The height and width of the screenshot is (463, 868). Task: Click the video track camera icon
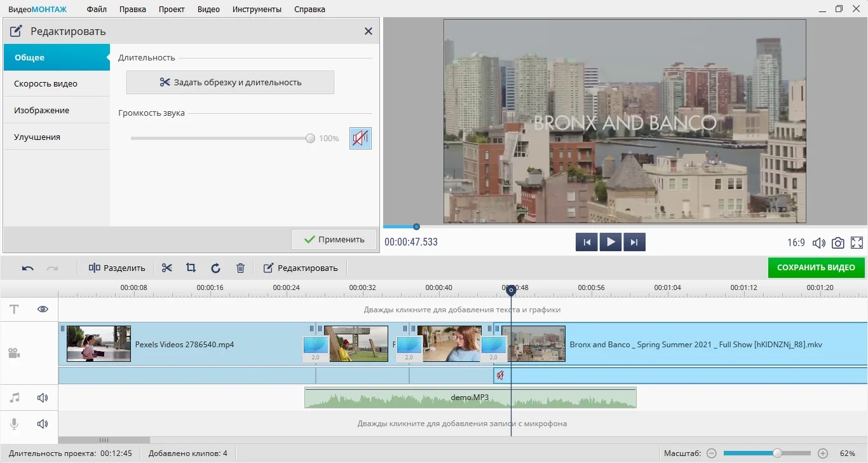point(14,354)
